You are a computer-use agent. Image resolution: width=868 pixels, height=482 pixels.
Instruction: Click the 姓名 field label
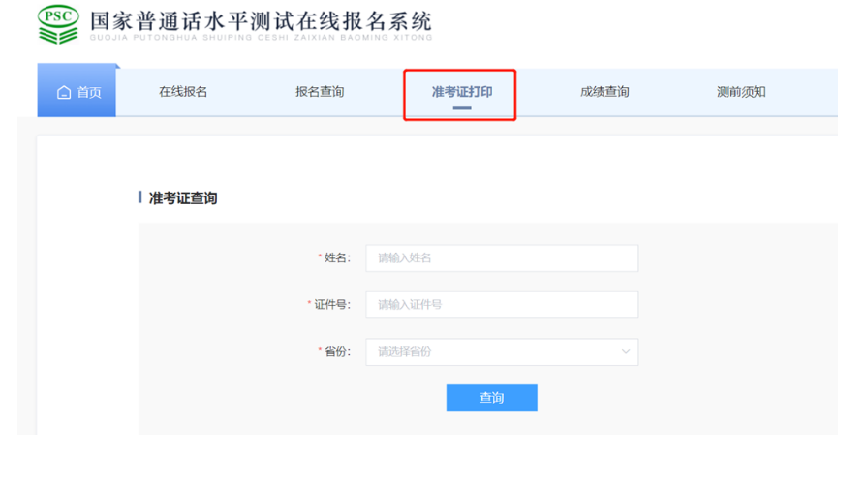click(336, 258)
